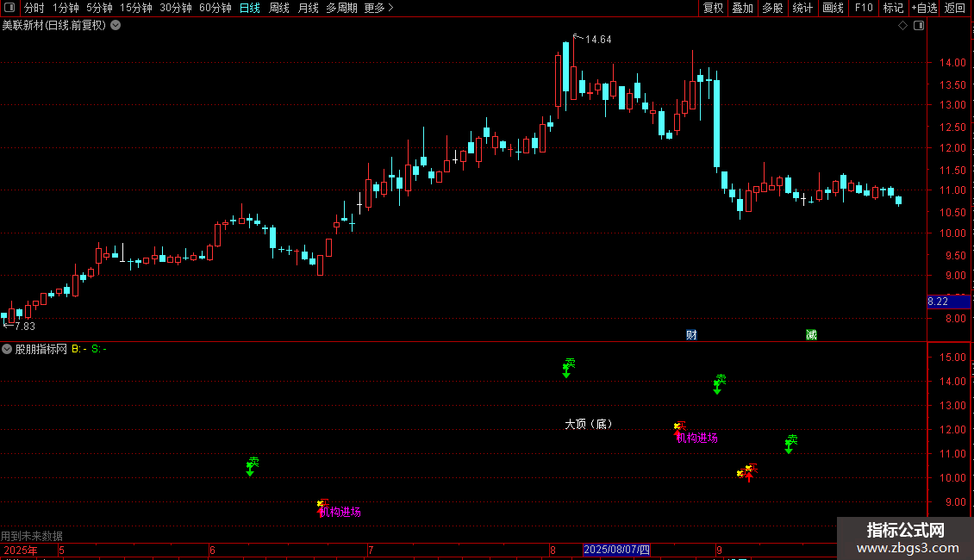Click the 大顶（底）label
The width and height of the screenshot is (974, 560).
[588, 424]
